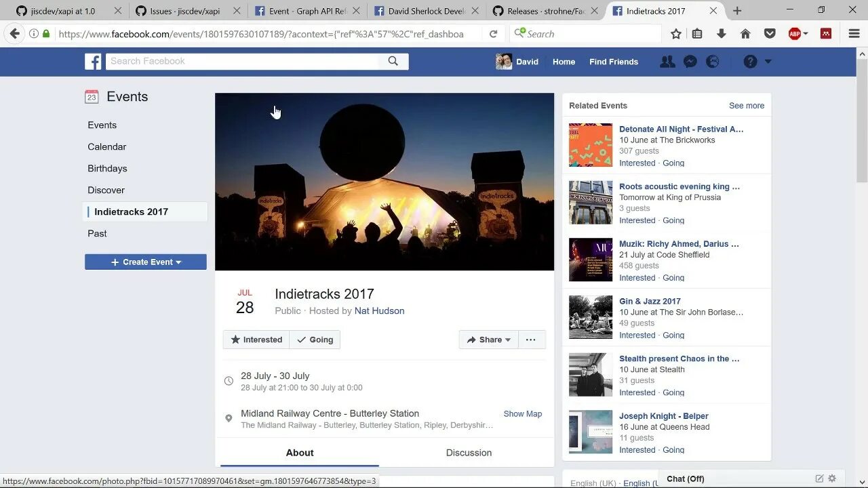868x488 pixels.
Task: Click the browser home icon
Action: (745, 34)
